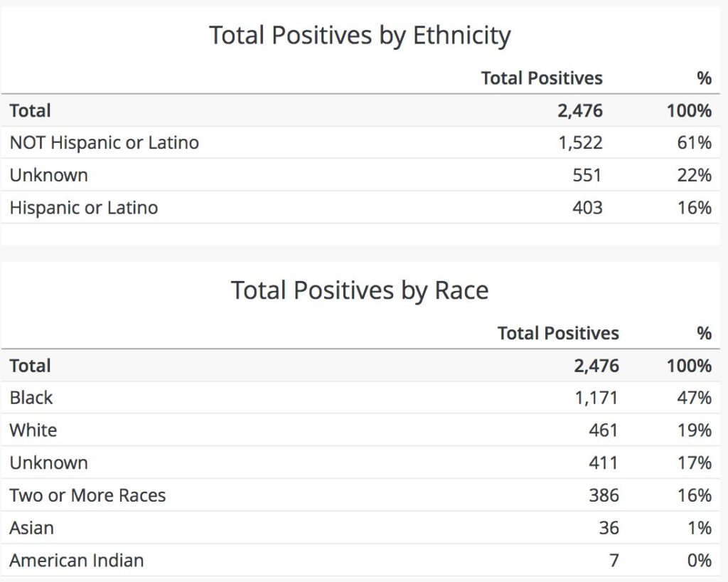The width and height of the screenshot is (728, 582).
Task: Click the Total Positives header in ethnicity table
Action: (542, 78)
